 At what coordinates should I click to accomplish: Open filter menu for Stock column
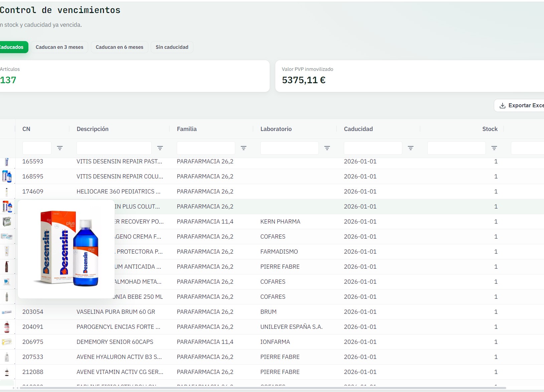494,148
